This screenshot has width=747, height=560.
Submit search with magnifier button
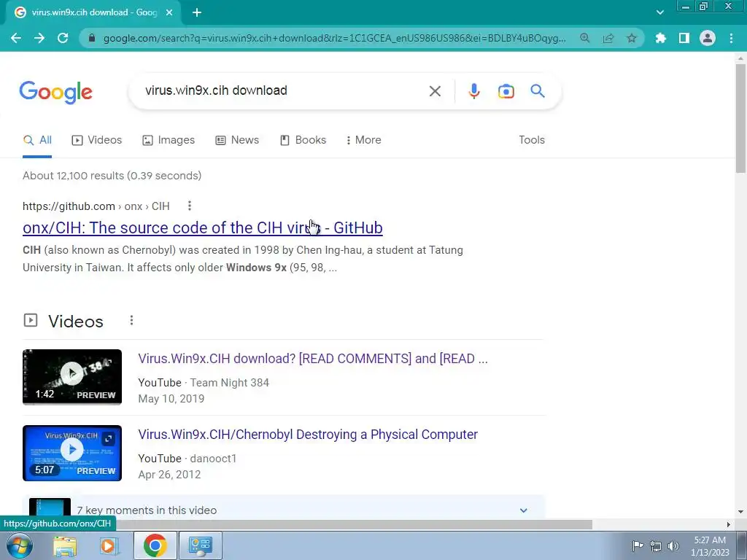tap(538, 90)
